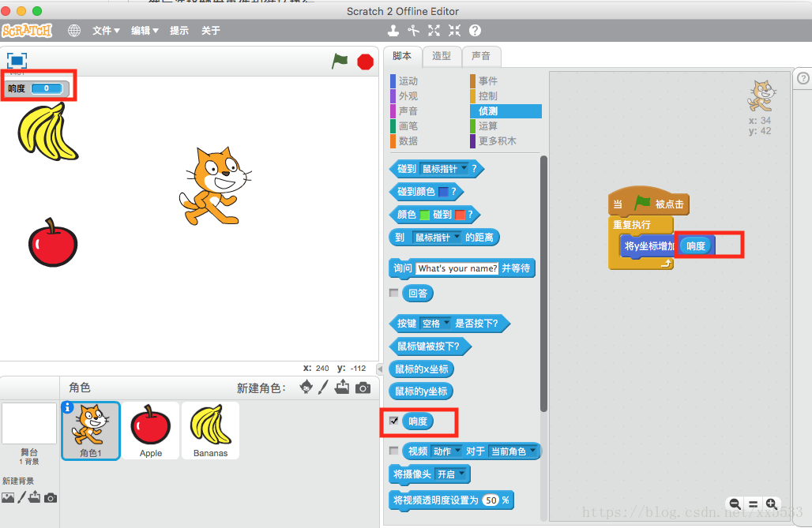Click the 50 transparency value field
The image size is (812, 528).
click(x=491, y=500)
